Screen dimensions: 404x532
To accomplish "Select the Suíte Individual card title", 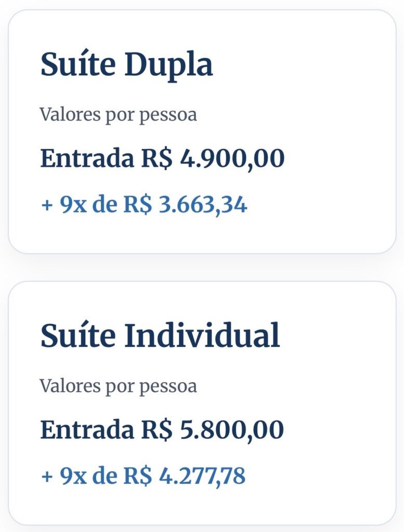I will pyautogui.click(x=160, y=336).
